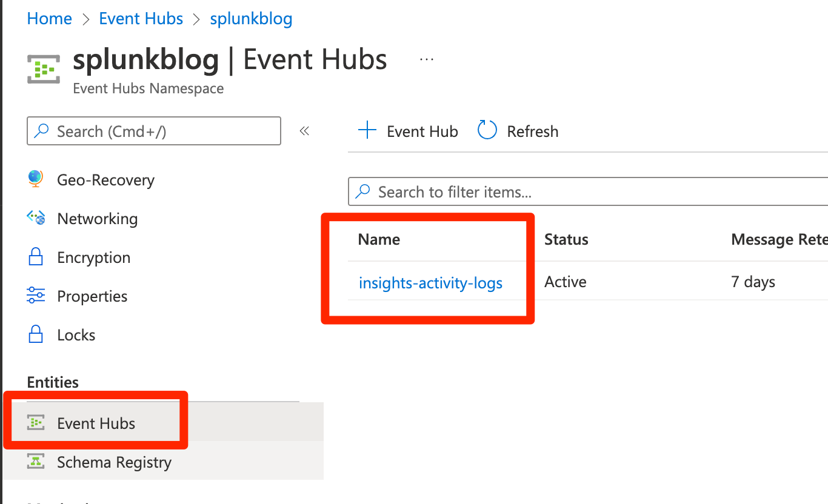Click the magnifier icon in sidebar search
This screenshot has width=828, height=504.
coord(42,131)
